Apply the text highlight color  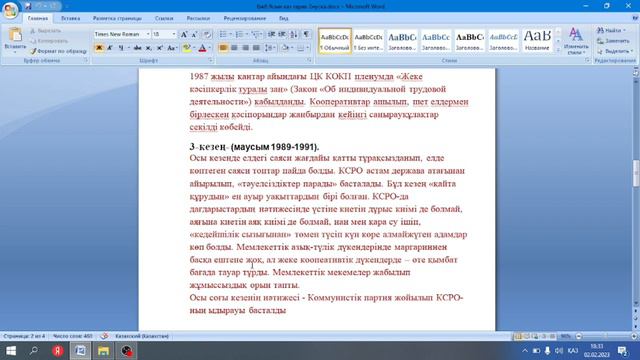(x=187, y=48)
